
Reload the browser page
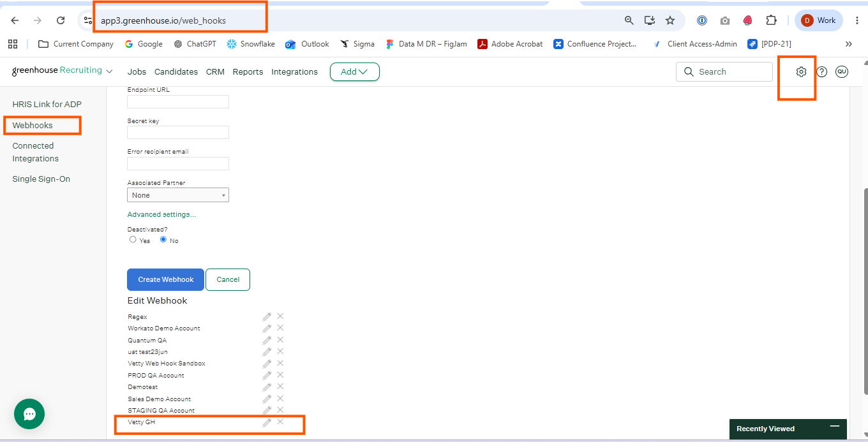click(61, 20)
